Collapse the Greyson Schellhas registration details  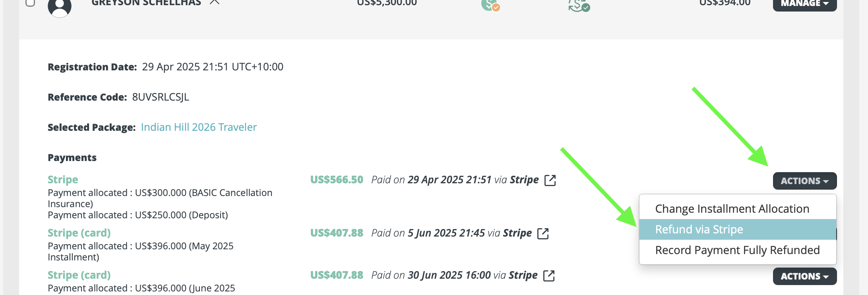[215, 2]
